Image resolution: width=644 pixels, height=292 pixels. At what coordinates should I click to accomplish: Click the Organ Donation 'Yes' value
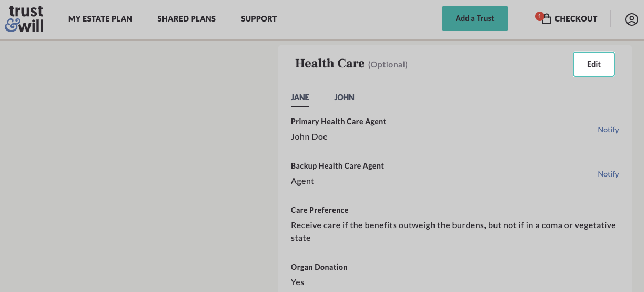pyautogui.click(x=297, y=282)
